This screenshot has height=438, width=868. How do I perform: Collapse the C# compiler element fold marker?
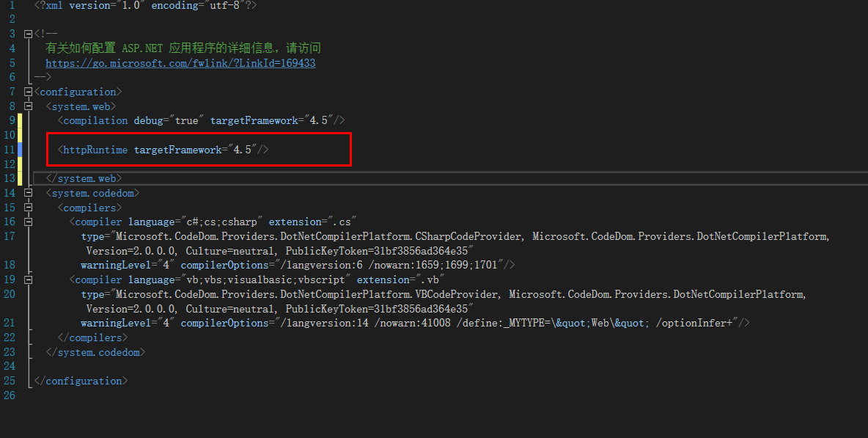26,221
